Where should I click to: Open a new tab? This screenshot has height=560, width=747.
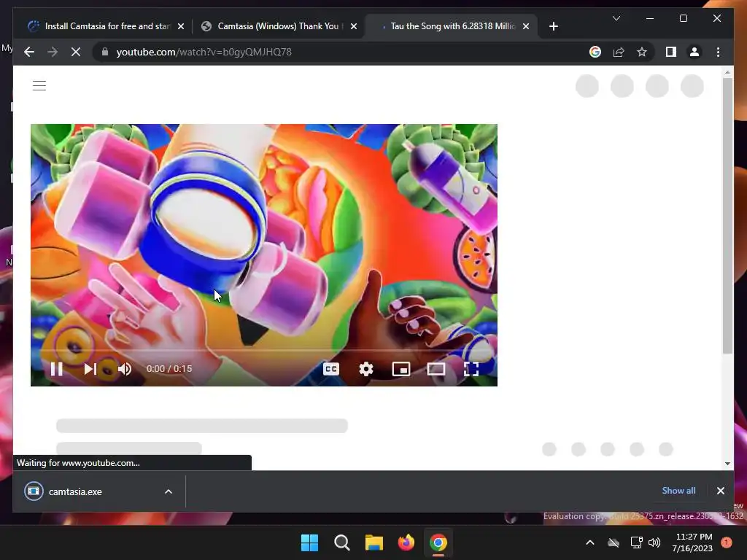coord(553,26)
